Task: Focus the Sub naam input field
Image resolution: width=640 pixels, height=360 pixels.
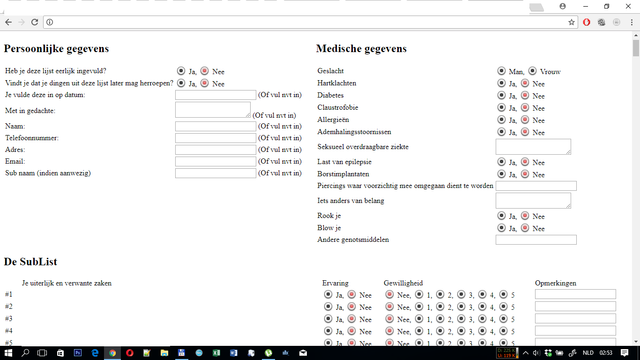Action: pyautogui.click(x=216, y=173)
